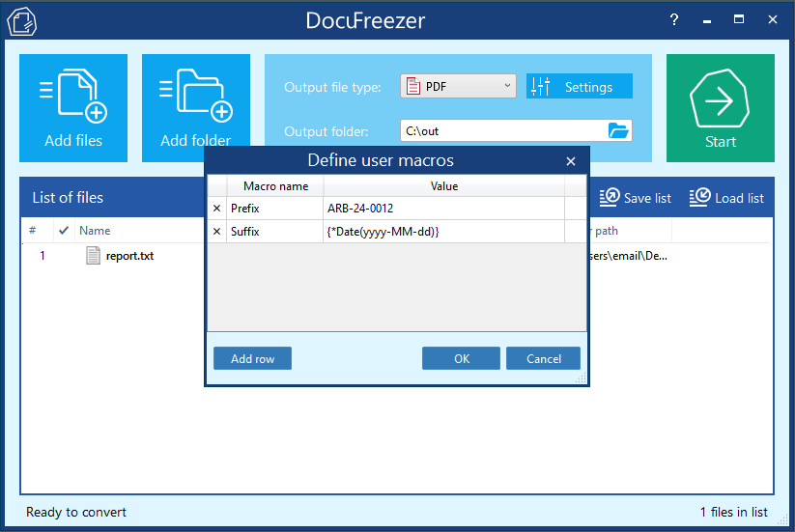Viewport: 795px width, 532px height.
Task: Select the Suffix macro name cell
Action: point(274,232)
